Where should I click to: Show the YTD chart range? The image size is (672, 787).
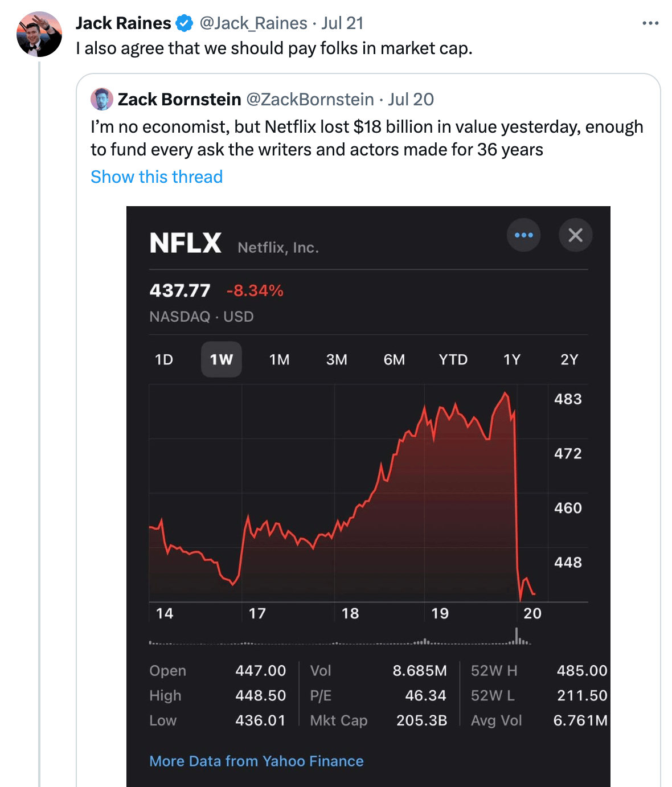pyautogui.click(x=453, y=360)
